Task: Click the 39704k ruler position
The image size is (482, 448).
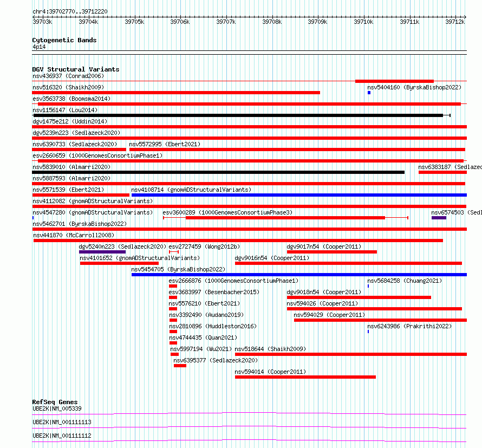Action: (88, 22)
